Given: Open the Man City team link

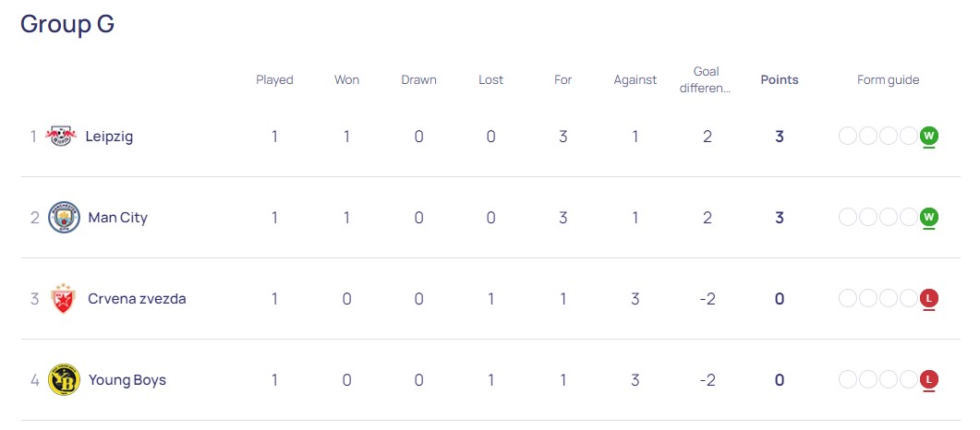Looking at the screenshot, I should coord(117,218).
